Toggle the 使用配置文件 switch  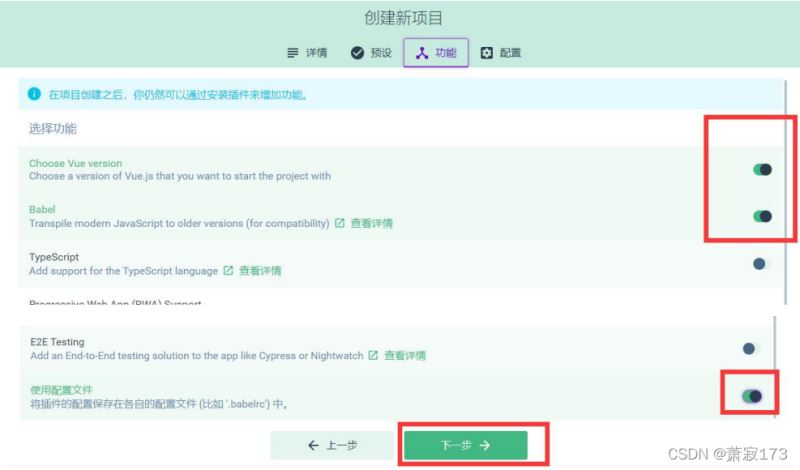point(752,396)
